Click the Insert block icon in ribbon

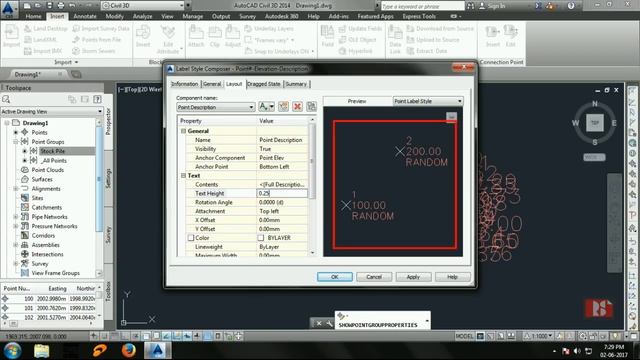tap(143, 32)
